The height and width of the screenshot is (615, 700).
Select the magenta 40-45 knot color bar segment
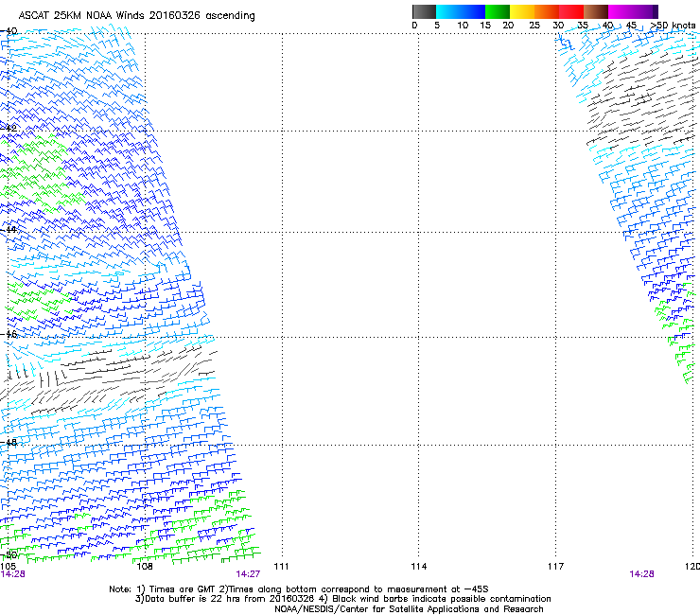click(621, 11)
